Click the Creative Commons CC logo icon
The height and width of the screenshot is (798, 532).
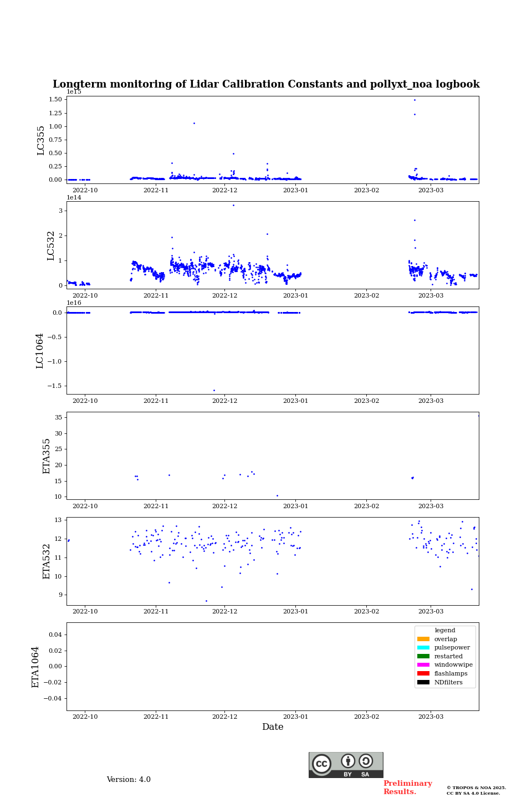(x=321, y=764)
